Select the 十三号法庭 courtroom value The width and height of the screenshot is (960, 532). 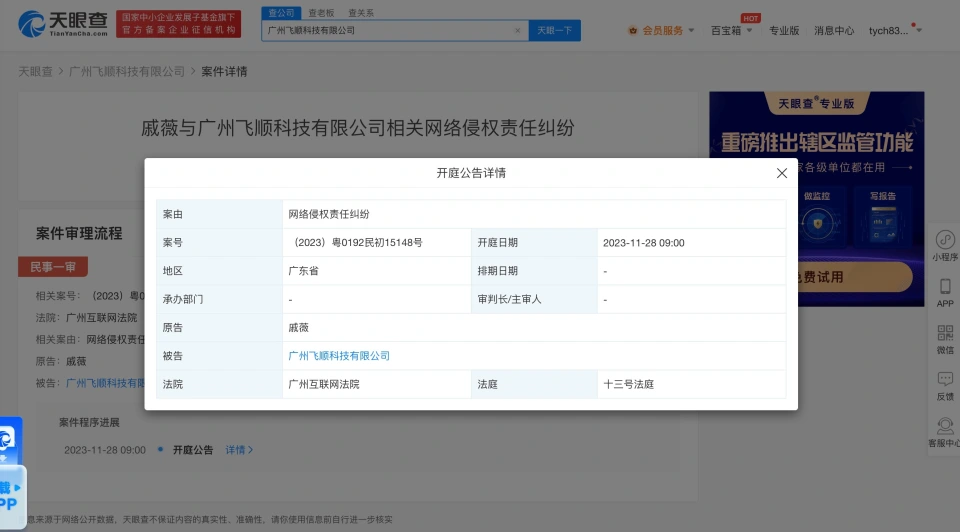pyautogui.click(x=628, y=384)
